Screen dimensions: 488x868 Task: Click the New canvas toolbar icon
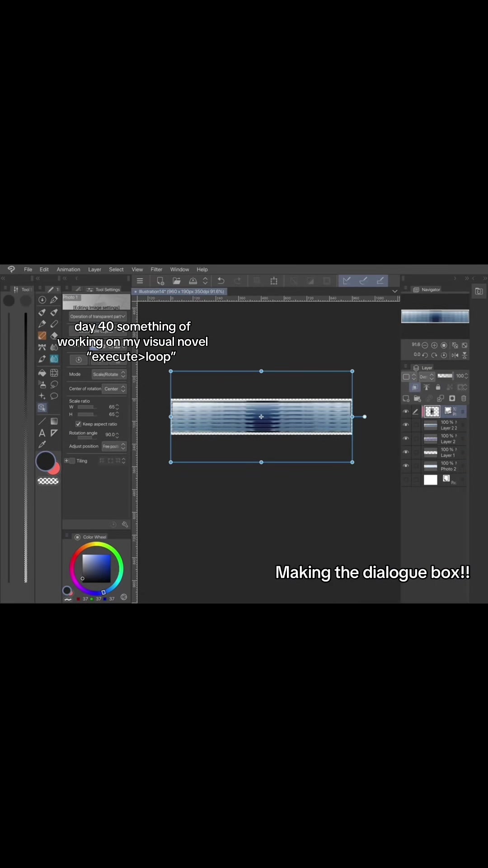pyautogui.click(x=160, y=281)
